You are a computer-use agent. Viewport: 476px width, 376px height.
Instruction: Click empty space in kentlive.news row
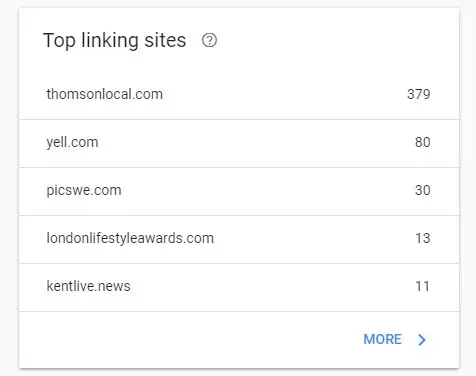272,286
